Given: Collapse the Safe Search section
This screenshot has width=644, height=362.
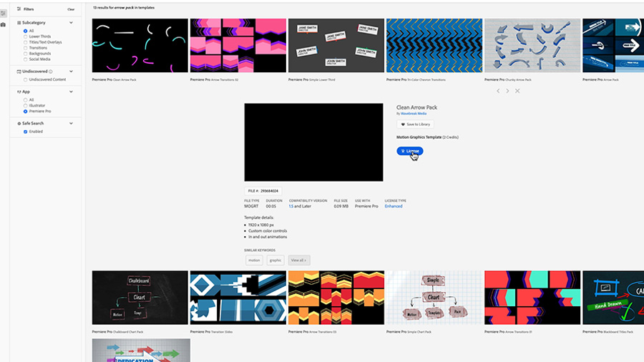Looking at the screenshot, I should pyautogui.click(x=71, y=124).
